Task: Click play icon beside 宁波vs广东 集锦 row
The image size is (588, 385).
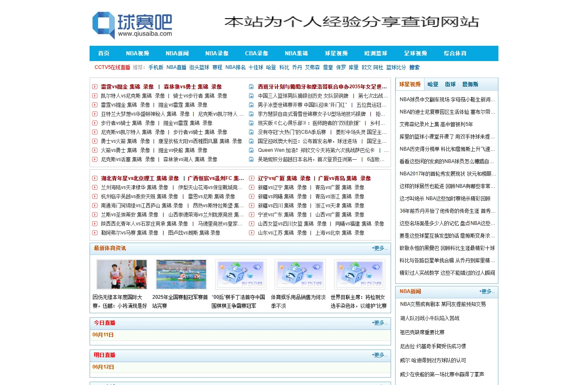Action: (251, 215)
